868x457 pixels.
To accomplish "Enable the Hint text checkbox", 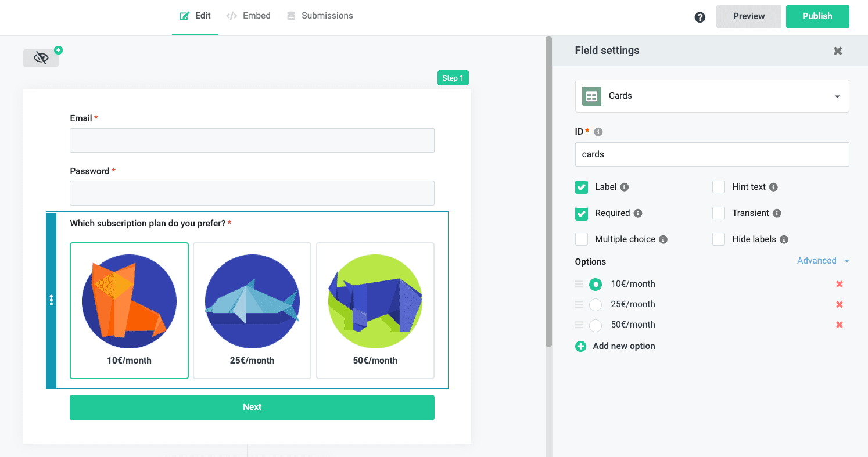I will point(719,187).
